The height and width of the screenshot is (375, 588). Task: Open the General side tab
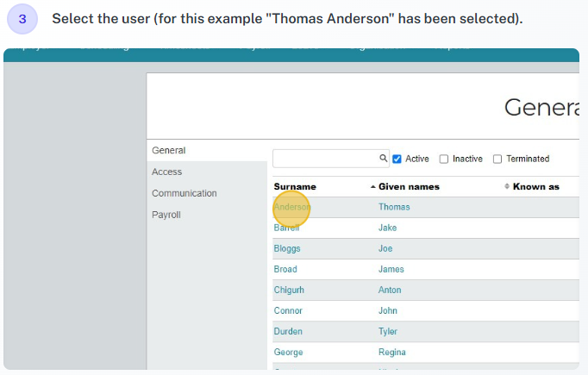point(169,150)
